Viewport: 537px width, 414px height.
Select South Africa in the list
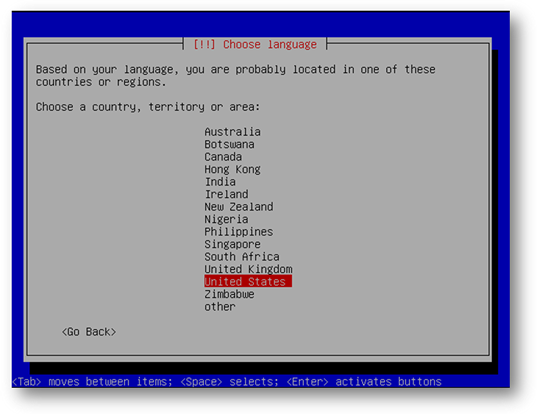click(242, 257)
